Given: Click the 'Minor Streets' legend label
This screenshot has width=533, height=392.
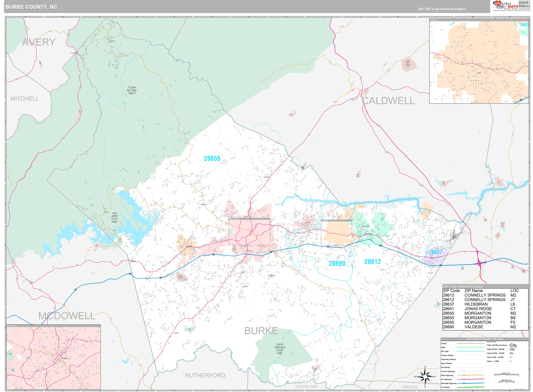Looking at the screenshot, I should coord(446,364).
